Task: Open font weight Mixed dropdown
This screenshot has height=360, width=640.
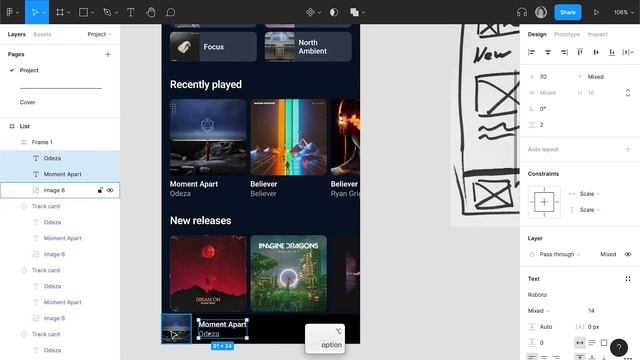Action: tap(538, 311)
